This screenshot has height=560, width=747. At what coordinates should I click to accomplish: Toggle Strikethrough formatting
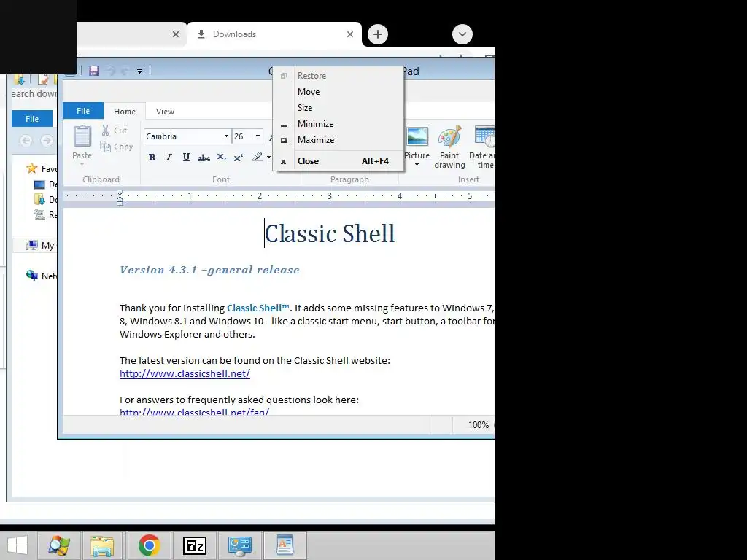click(x=204, y=157)
